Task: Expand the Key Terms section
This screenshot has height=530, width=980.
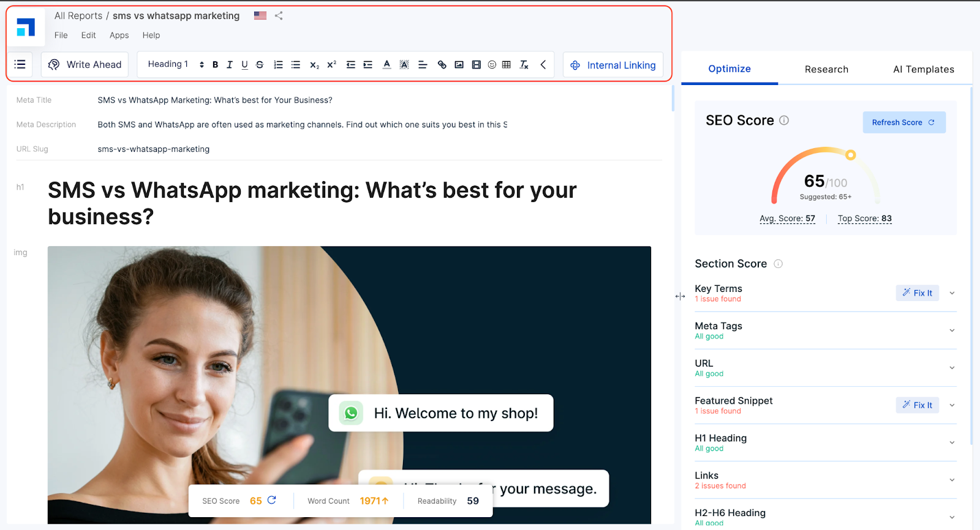Action: point(952,293)
